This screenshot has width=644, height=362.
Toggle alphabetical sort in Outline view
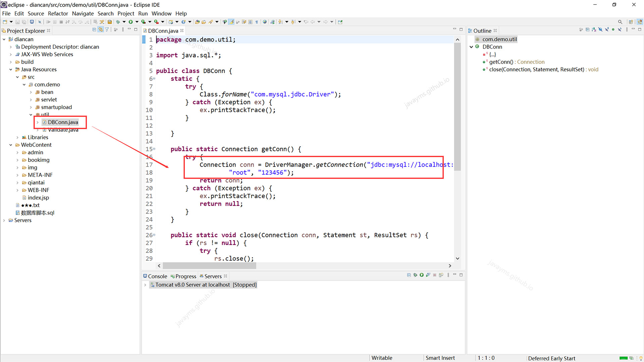pos(594,29)
